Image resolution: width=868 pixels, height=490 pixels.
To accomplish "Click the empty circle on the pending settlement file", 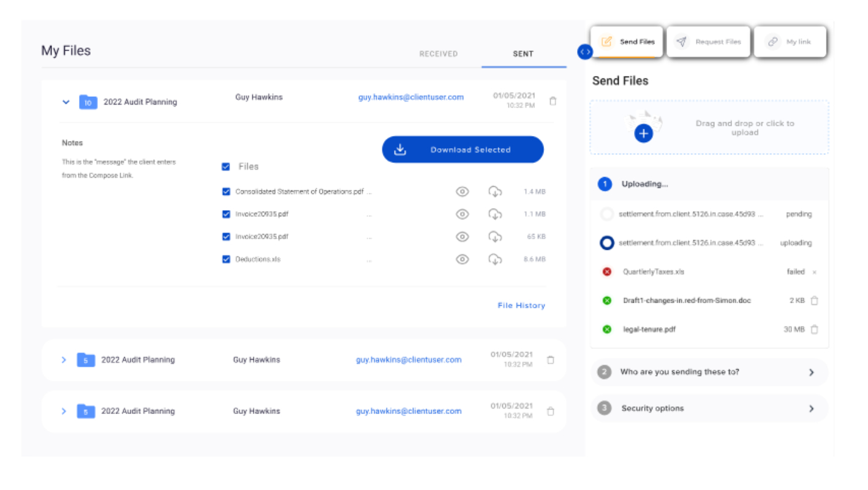I will coord(606,214).
